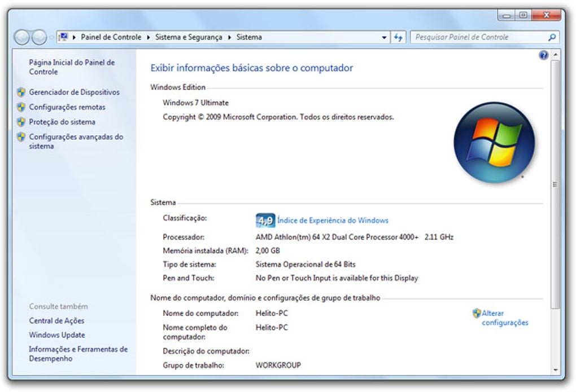Open Proteção do sistema
Viewport: 576px width, 392px height.
(62, 122)
